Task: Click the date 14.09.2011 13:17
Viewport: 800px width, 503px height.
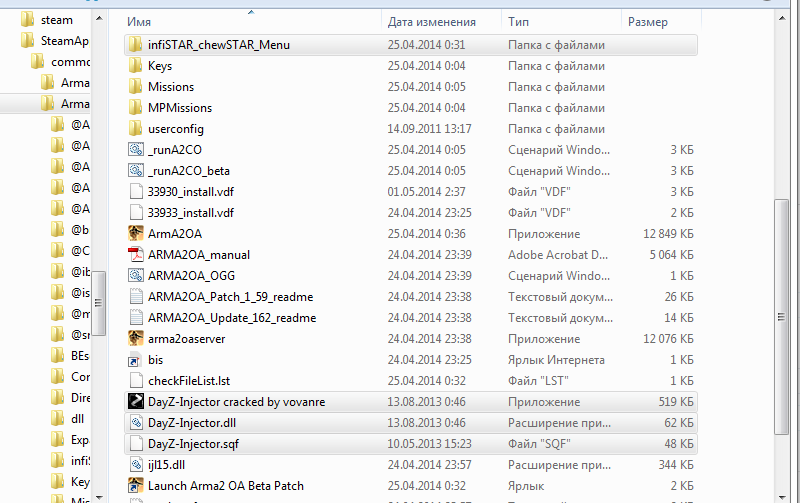Action: point(429,129)
